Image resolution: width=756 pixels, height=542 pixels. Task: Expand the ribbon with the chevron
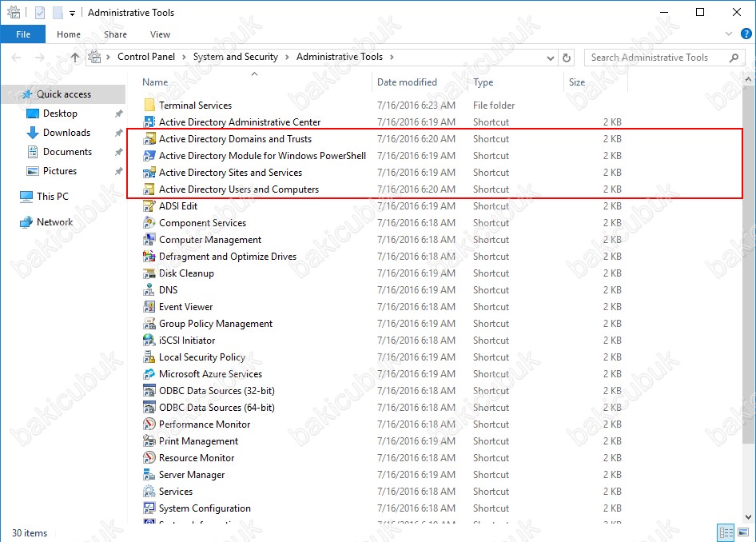click(729, 34)
